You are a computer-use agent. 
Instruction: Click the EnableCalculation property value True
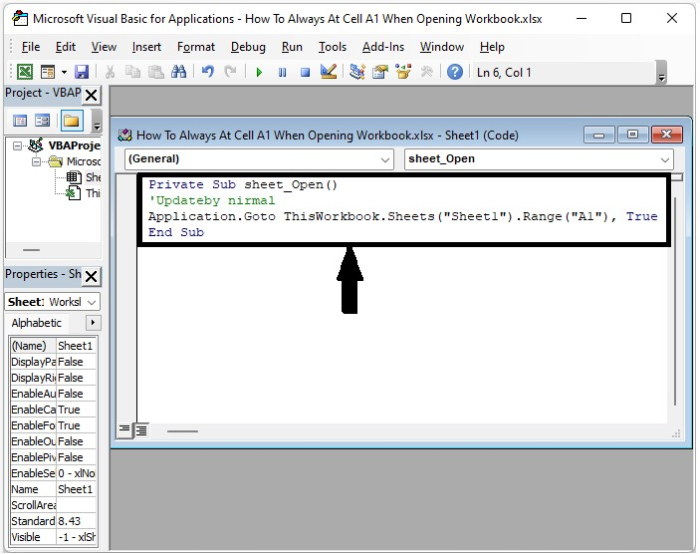point(76,409)
